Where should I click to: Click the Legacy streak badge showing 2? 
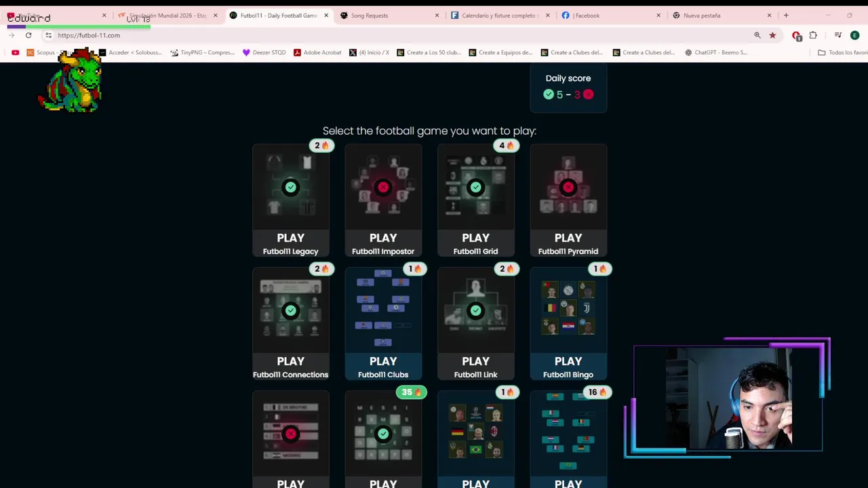(x=321, y=145)
